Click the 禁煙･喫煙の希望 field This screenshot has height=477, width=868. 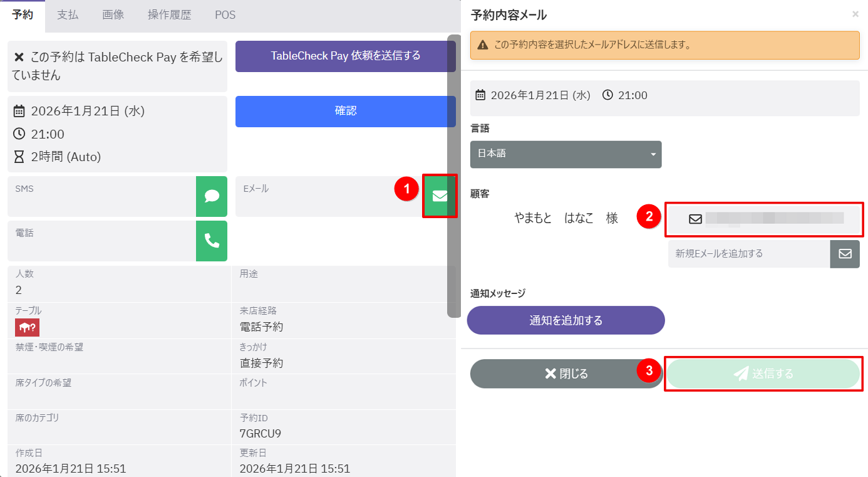(119, 357)
